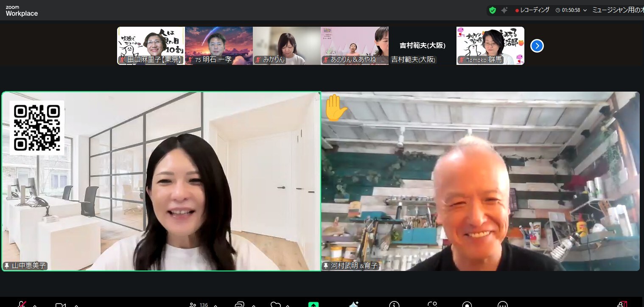This screenshot has width=644, height=307.
Task: Expand the participants options caret
Action: click(216, 305)
